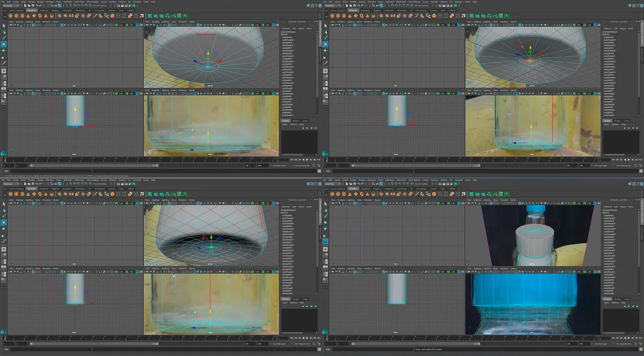Click the range slider bar, bottom-right Maya window
The height and width of the screenshot is (356, 644).
click(416, 343)
